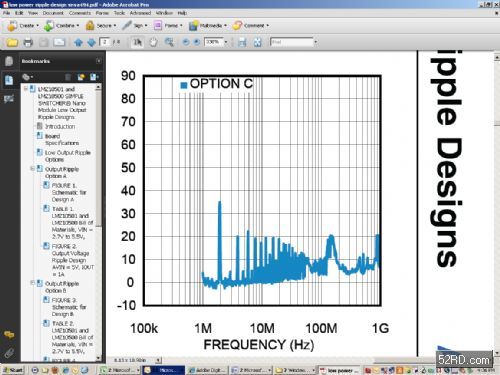The width and height of the screenshot is (500, 375).
Task: Select the Hand tool
Action: pos(153,42)
